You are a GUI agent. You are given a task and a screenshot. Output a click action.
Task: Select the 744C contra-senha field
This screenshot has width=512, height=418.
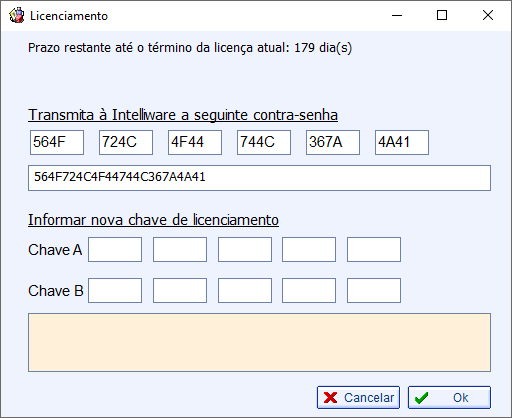264,142
